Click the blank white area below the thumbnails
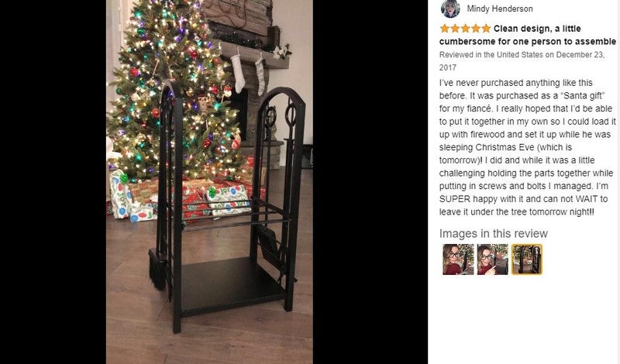 point(522,320)
